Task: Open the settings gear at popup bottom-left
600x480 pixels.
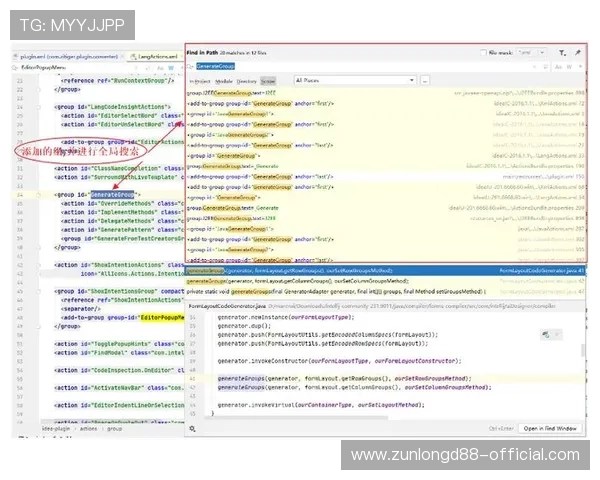Action: coord(193,428)
